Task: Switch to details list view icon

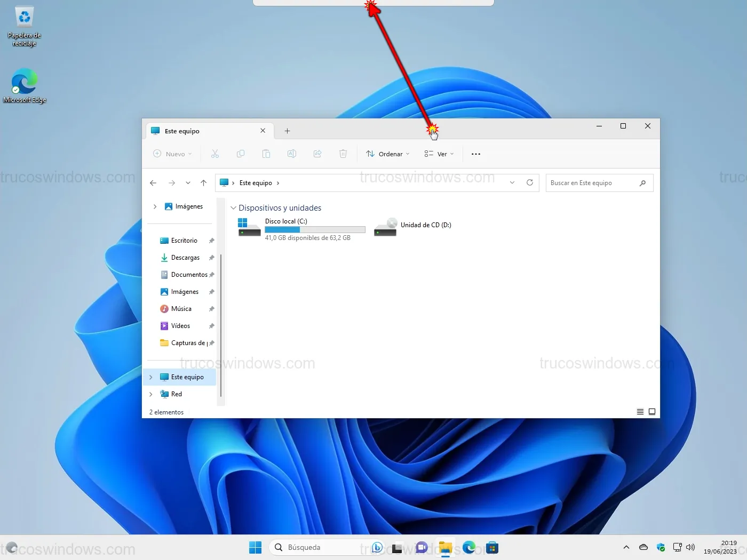Action: pyautogui.click(x=640, y=412)
